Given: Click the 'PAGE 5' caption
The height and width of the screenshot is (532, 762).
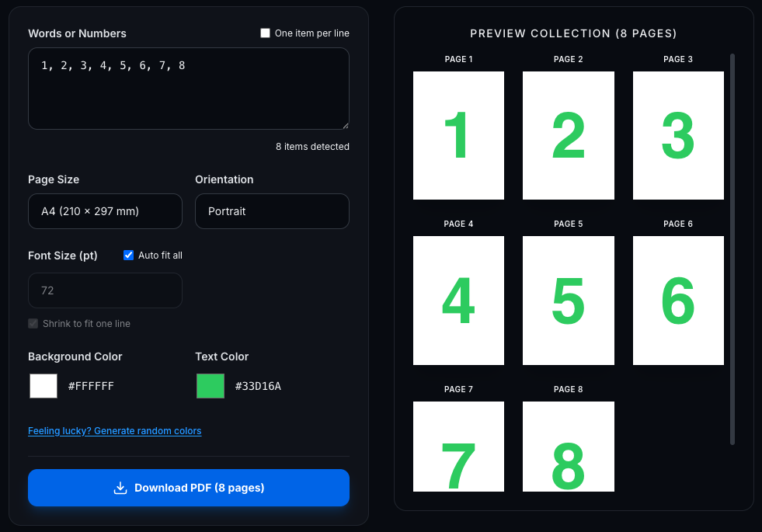Looking at the screenshot, I should (x=569, y=224).
